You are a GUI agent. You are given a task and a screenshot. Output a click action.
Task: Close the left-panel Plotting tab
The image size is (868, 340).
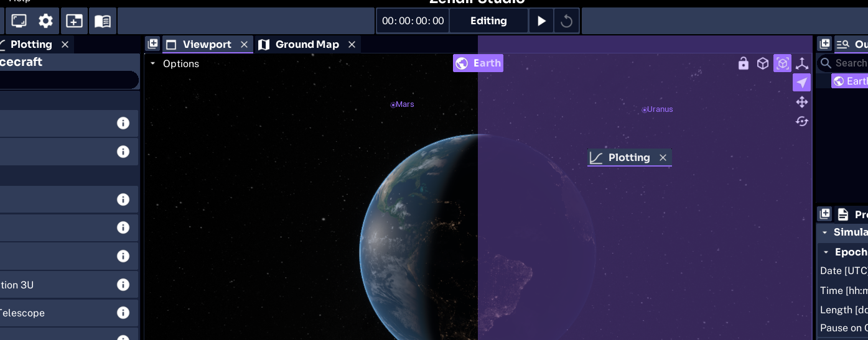pyautogui.click(x=65, y=45)
